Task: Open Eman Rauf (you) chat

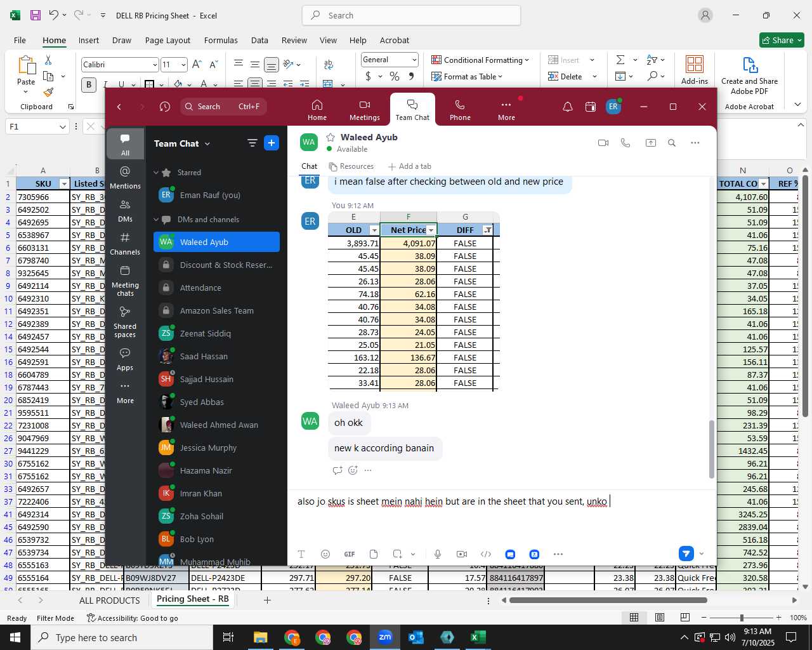Action: tap(216, 196)
